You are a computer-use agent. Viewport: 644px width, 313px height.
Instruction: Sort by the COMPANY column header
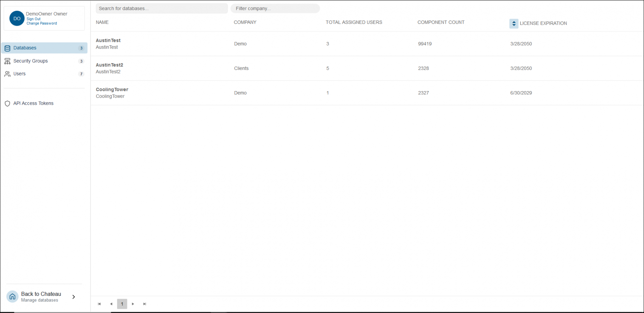(245, 22)
